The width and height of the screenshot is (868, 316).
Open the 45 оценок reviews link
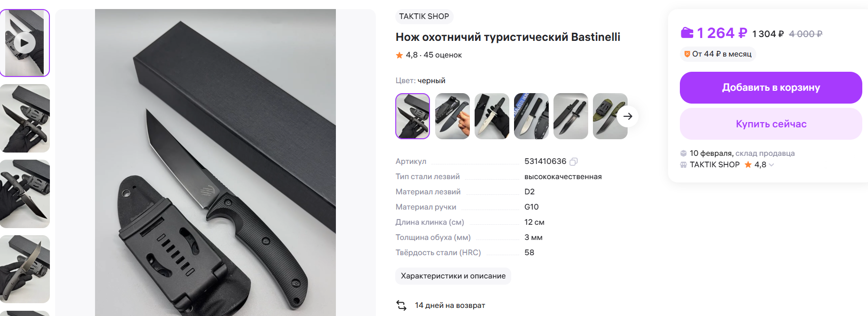coord(442,55)
